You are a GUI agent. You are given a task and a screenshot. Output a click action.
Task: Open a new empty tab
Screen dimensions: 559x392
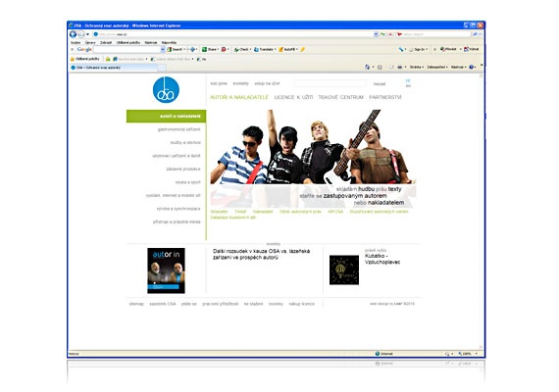coord(162,68)
